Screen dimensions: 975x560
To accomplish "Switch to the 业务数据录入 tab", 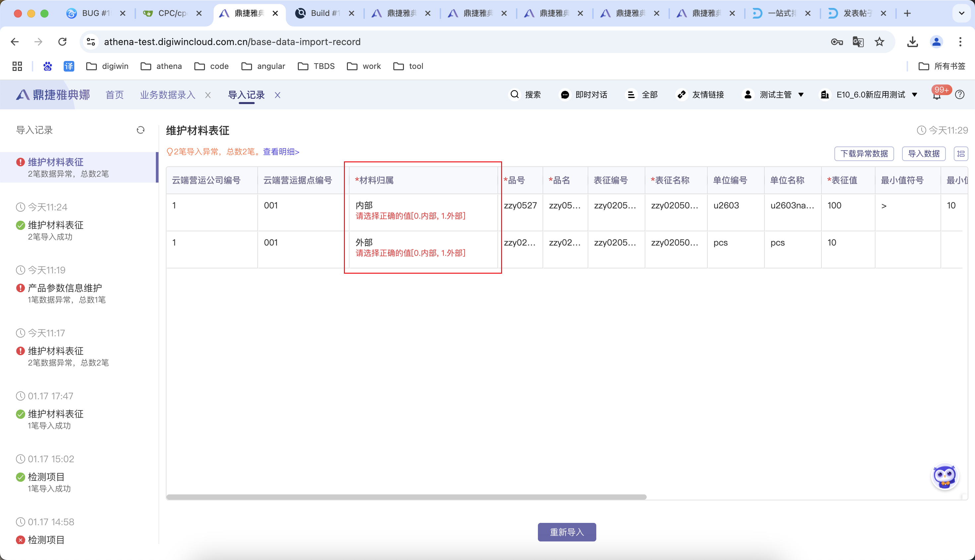I will [x=167, y=95].
